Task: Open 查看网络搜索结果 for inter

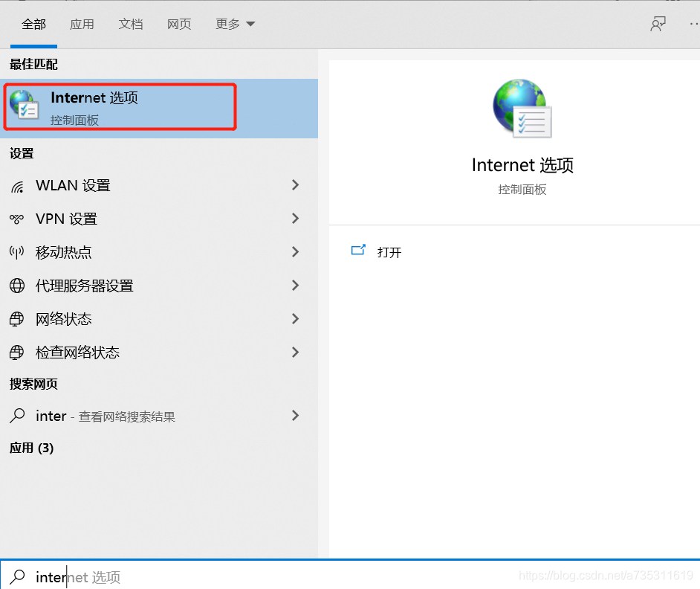Action: pos(159,416)
